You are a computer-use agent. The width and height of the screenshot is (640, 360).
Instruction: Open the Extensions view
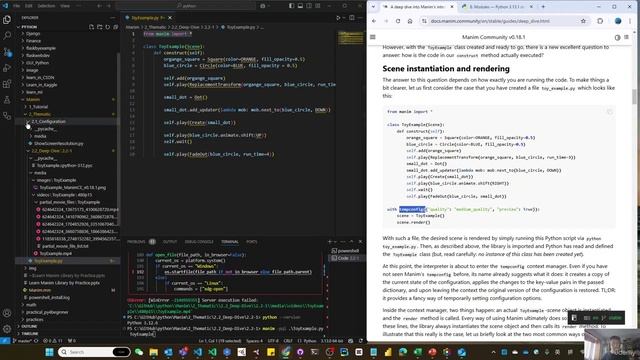pyautogui.click(x=7, y=84)
